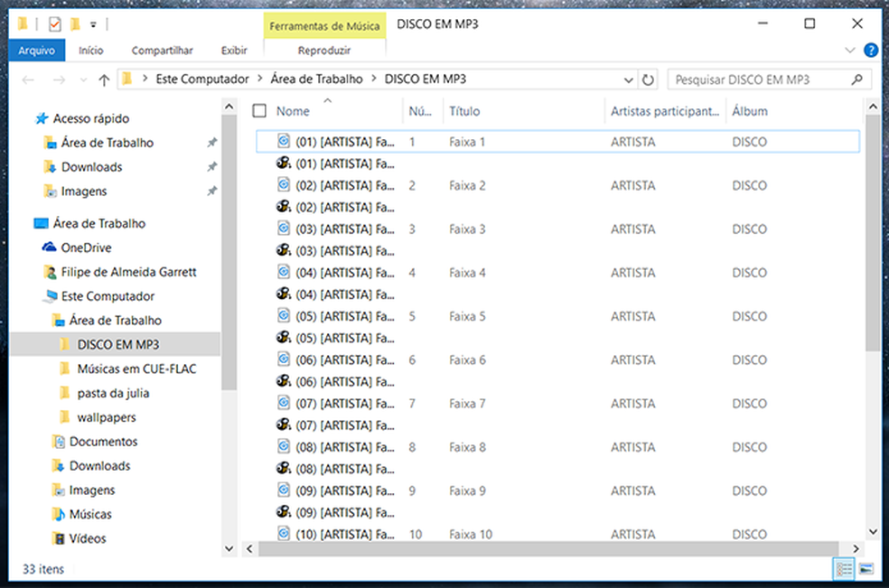889x588 pixels.
Task: Click the music file icon of Faixa 7 row
Action: (x=284, y=403)
